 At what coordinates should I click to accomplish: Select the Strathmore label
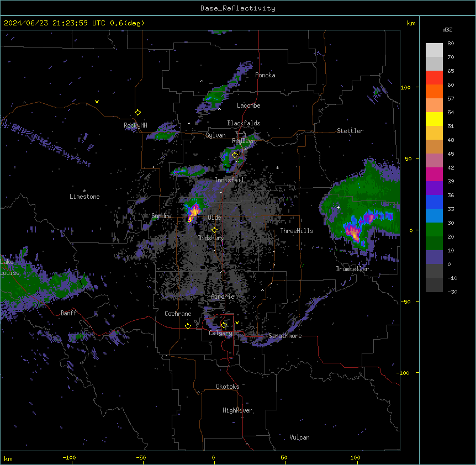coord(285,336)
